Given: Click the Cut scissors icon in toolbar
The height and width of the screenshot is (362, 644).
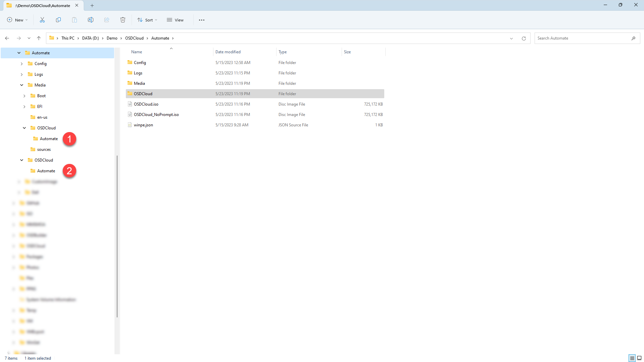Looking at the screenshot, I should pos(42,20).
